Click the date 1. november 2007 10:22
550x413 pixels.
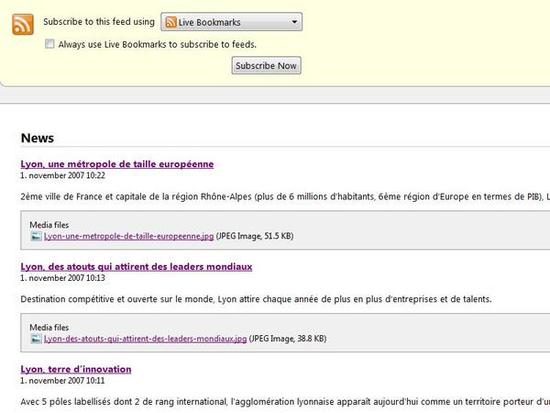(x=63, y=175)
